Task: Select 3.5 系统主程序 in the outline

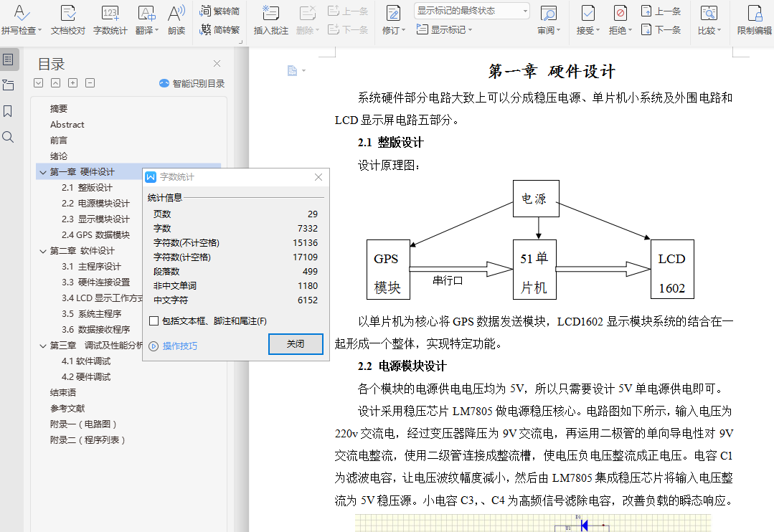Action: click(x=91, y=314)
